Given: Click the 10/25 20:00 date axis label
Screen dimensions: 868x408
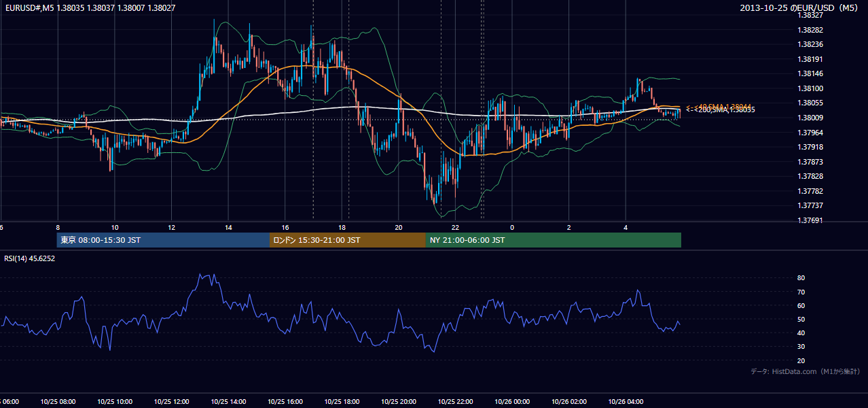Looking at the screenshot, I should 399,402.
